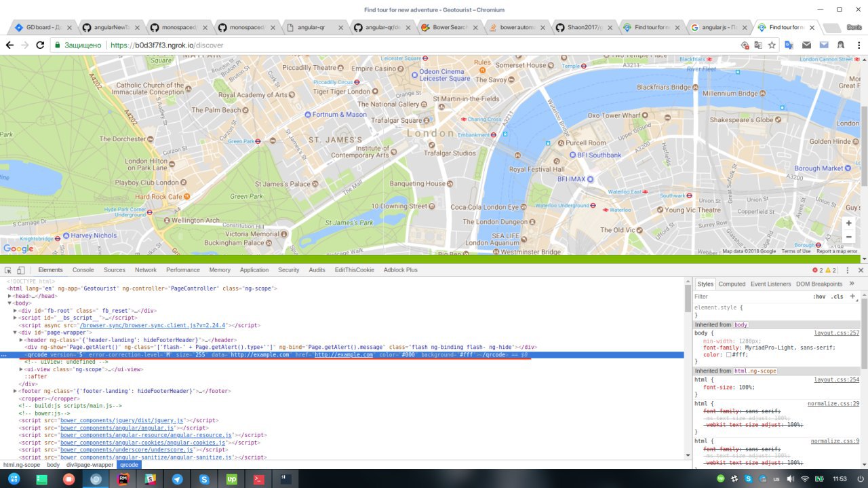
Task: Show more Styles pane tabs chevron
Action: click(852, 284)
